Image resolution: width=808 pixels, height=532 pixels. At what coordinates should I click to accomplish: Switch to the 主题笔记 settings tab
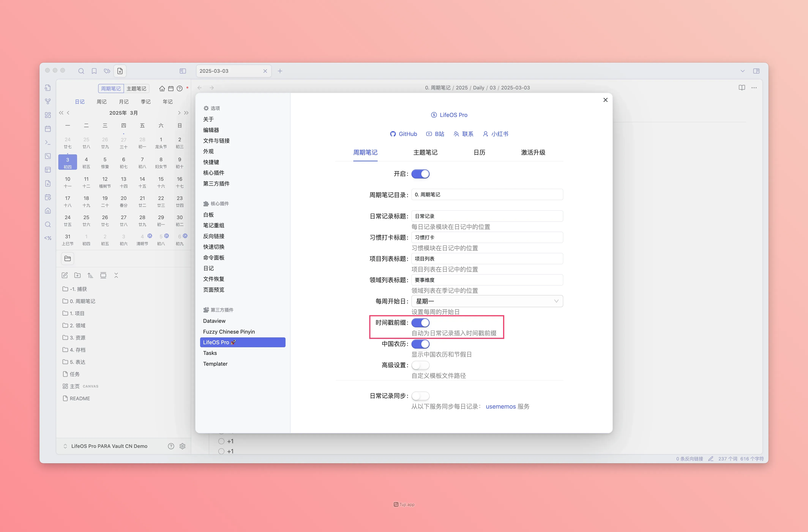pos(425,152)
